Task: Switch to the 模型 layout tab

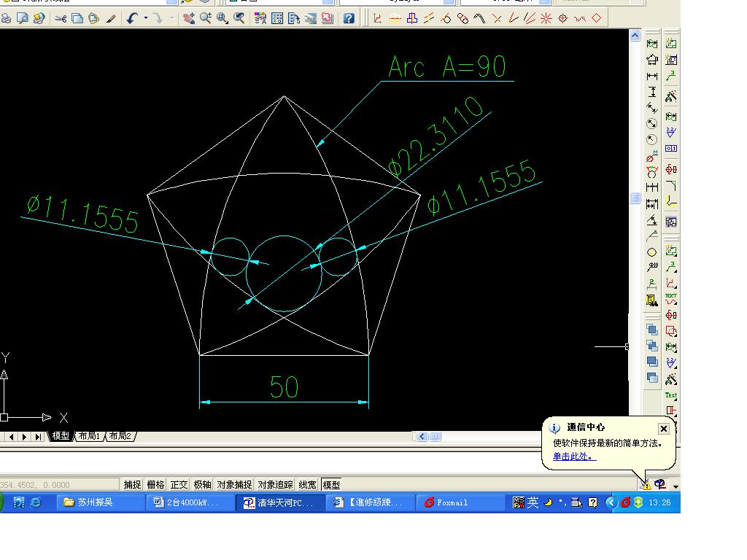Action: (61, 436)
